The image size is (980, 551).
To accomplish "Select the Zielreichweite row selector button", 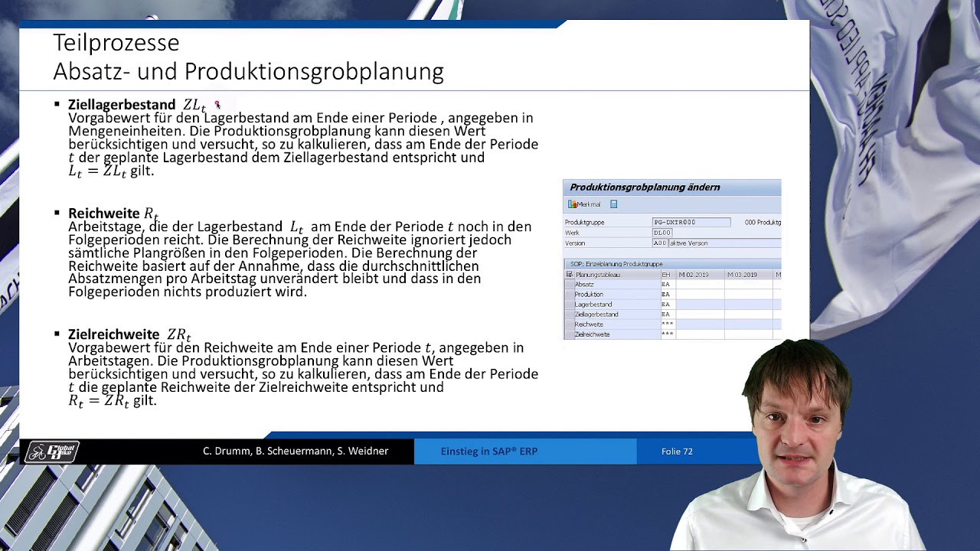I will pos(569,334).
